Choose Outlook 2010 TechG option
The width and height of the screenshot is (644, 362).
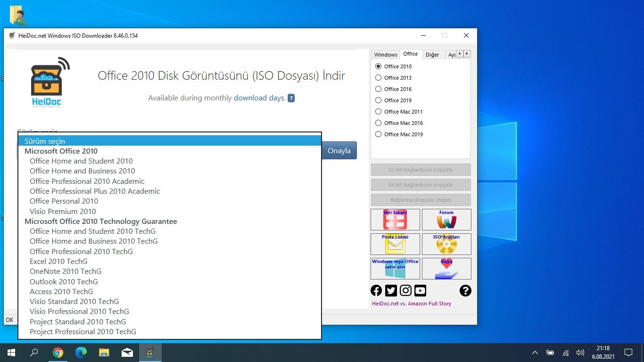tap(170, 282)
